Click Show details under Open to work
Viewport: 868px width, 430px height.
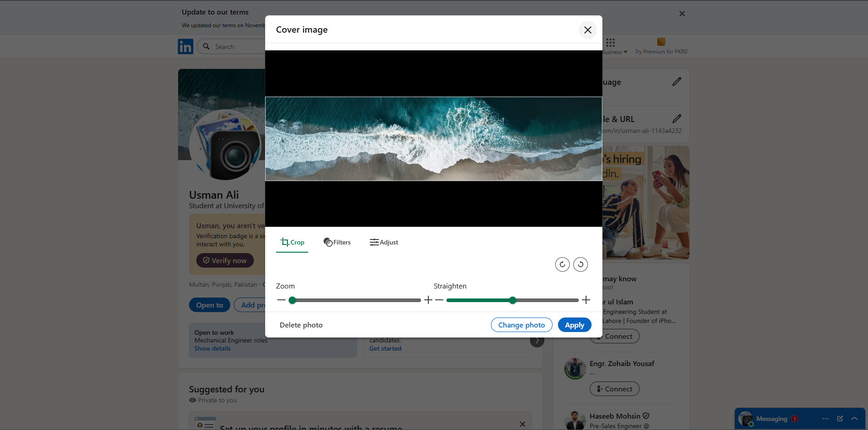point(213,348)
